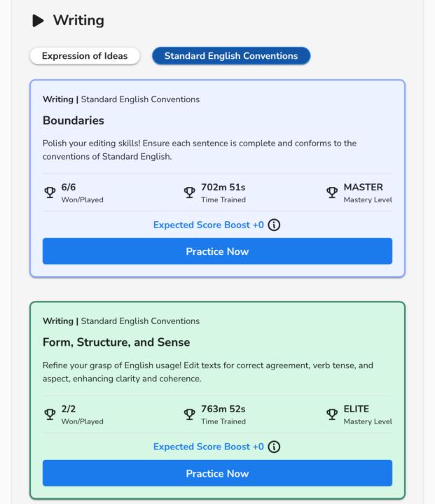435x504 pixels.
Task: Click the Boundaries Won/Played trophy icon
Action: 50,192
